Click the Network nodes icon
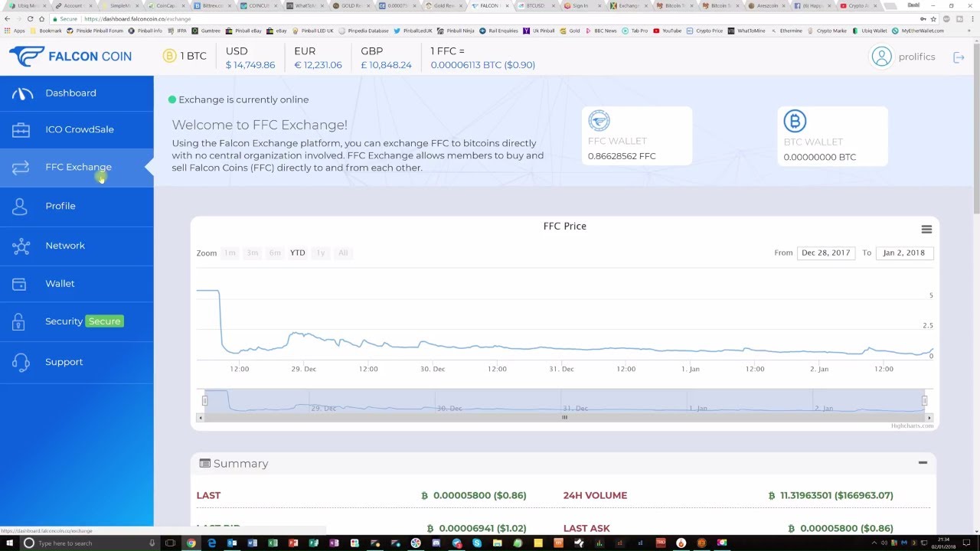 pos(21,246)
